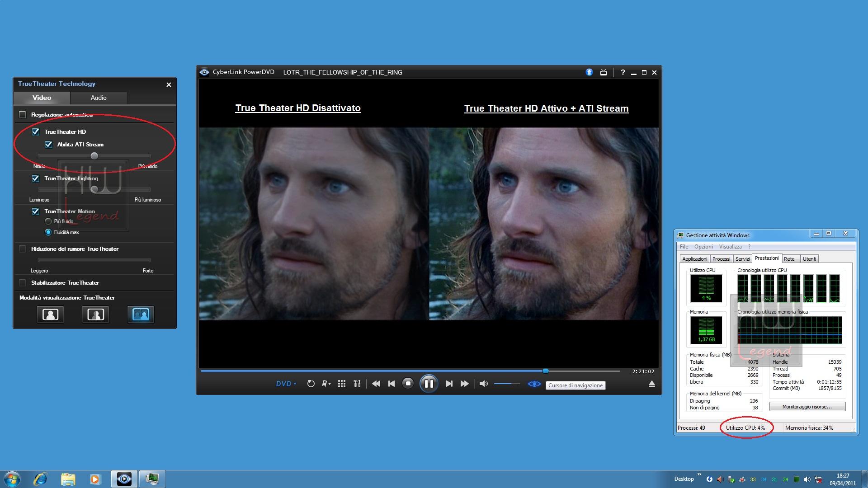
Task: Open the system volume tray icon
Action: coord(807,479)
